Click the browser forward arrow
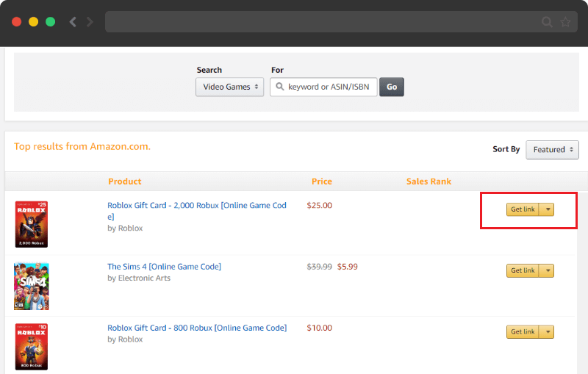This screenshot has height=374, width=588. click(x=90, y=22)
